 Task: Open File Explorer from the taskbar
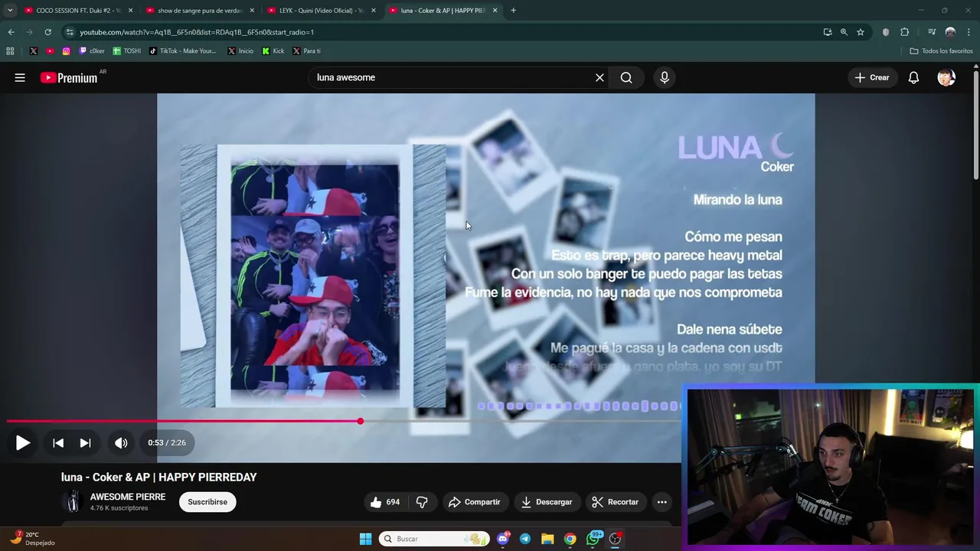pyautogui.click(x=547, y=539)
